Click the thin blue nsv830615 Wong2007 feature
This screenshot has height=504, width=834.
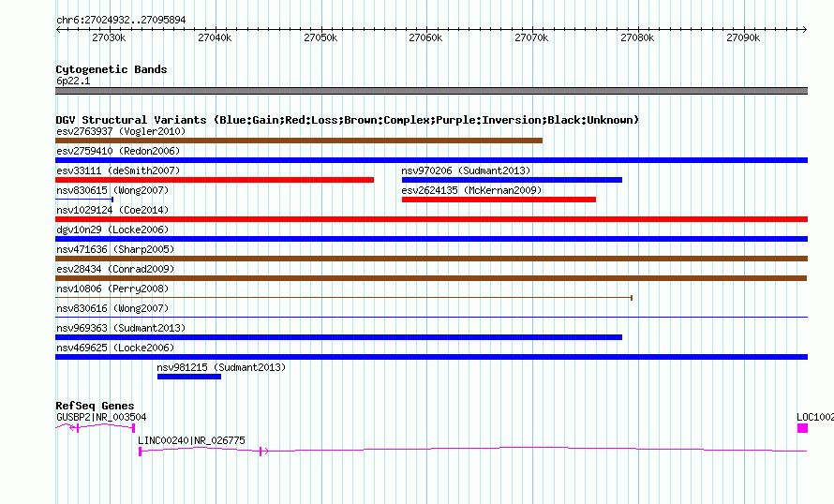click(x=84, y=200)
